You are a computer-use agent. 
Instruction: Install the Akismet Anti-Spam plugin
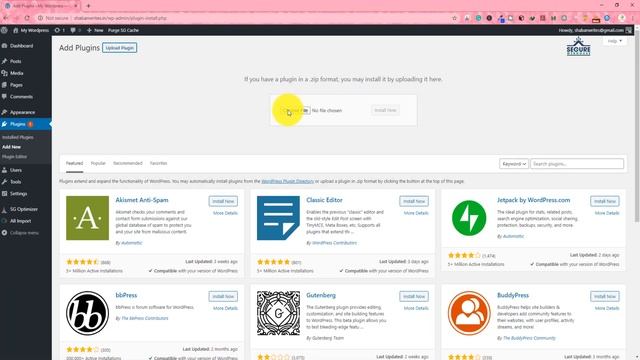click(x=223, y=201)
